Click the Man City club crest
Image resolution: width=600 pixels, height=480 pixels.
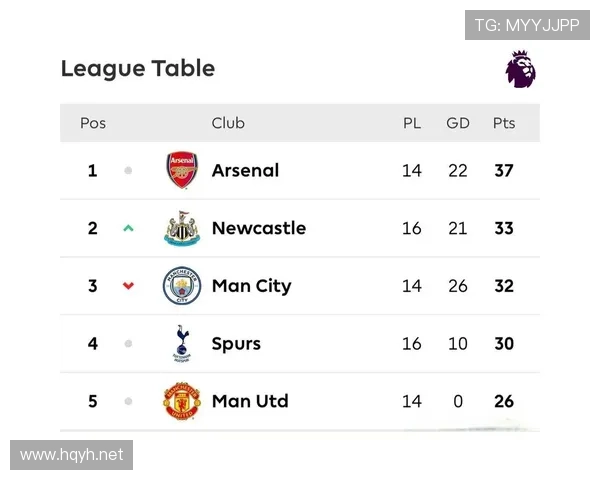(182, 286)
